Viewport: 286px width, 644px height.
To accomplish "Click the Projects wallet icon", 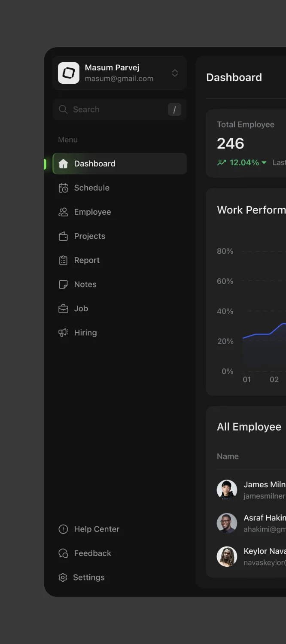I will click(x=63, y=236).
